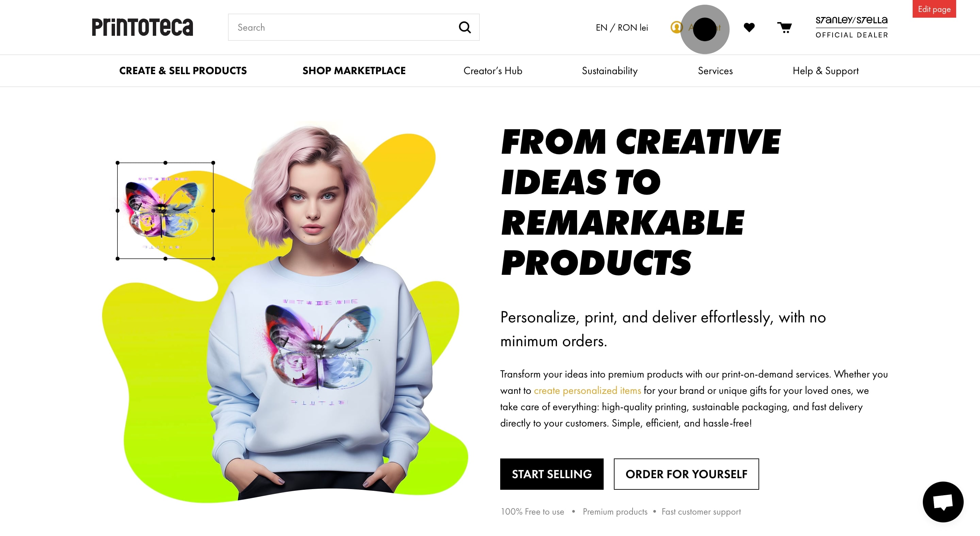
Task: Click the red Edit page button
Action: pyautogui.click(x=934, y=9)
